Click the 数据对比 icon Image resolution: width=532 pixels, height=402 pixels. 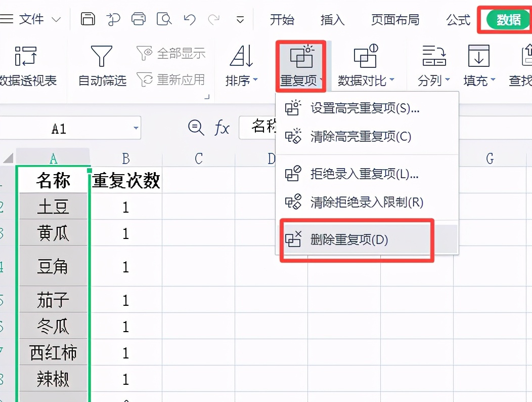[366, 56]
